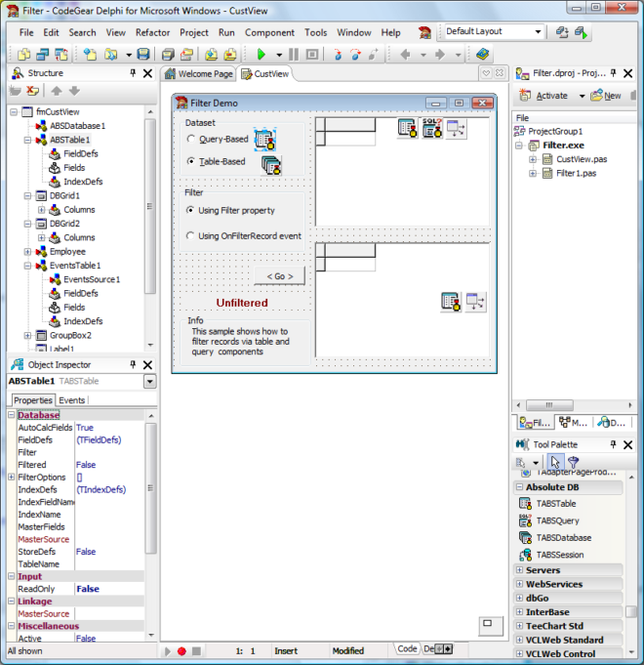Screen dimensions: 644x665
Task: Click the blue Save disk icon in toolbar
Action: click(143, 55)
